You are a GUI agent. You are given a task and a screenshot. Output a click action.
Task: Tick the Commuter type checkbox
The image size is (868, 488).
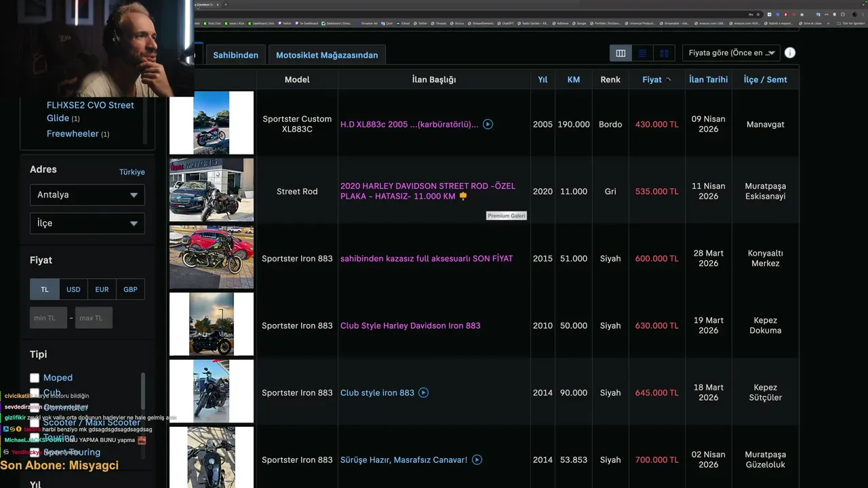tap(35, 407)
